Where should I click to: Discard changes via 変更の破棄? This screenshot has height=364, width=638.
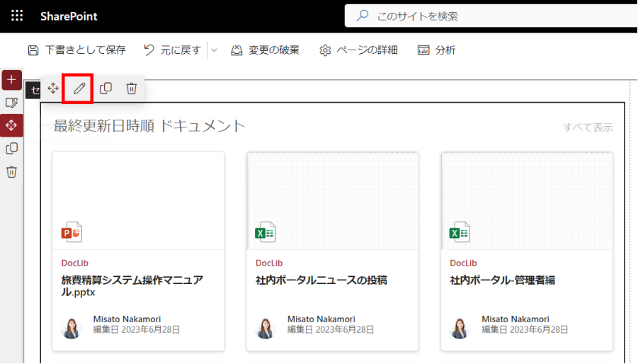(266, 50)
